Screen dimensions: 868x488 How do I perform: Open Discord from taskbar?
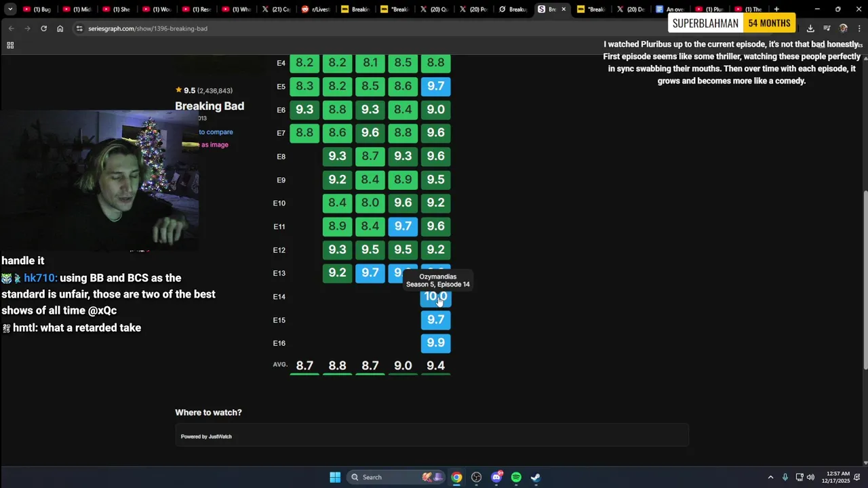coord(496,477)
